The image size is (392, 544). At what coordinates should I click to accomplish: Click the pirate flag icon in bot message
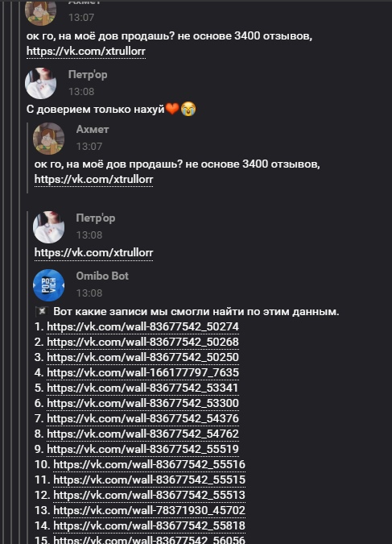pyautogui.click(x=41, y=311)
